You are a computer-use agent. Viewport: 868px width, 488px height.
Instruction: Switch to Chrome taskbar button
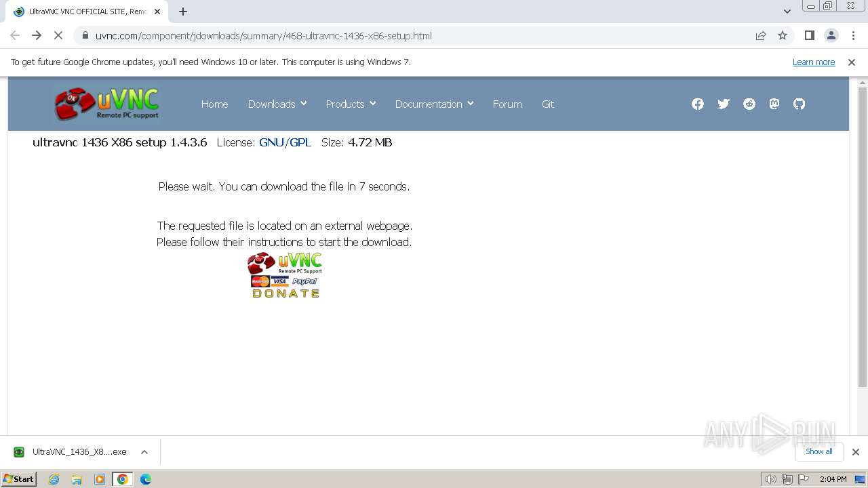(122, 479)
